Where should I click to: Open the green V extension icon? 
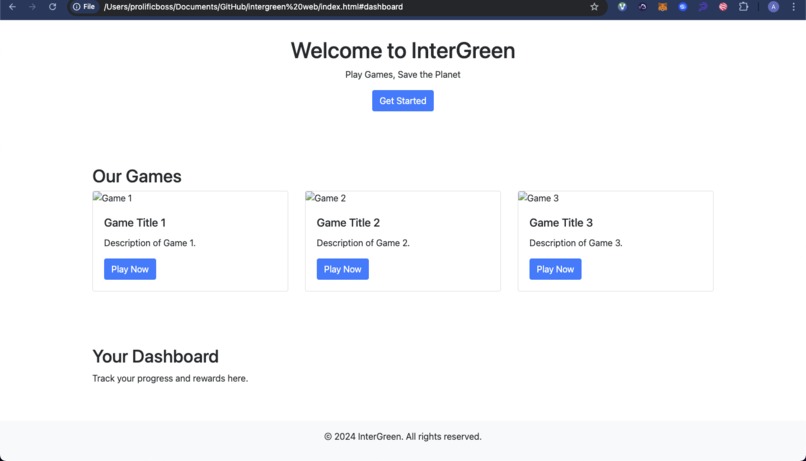[622, 7]
